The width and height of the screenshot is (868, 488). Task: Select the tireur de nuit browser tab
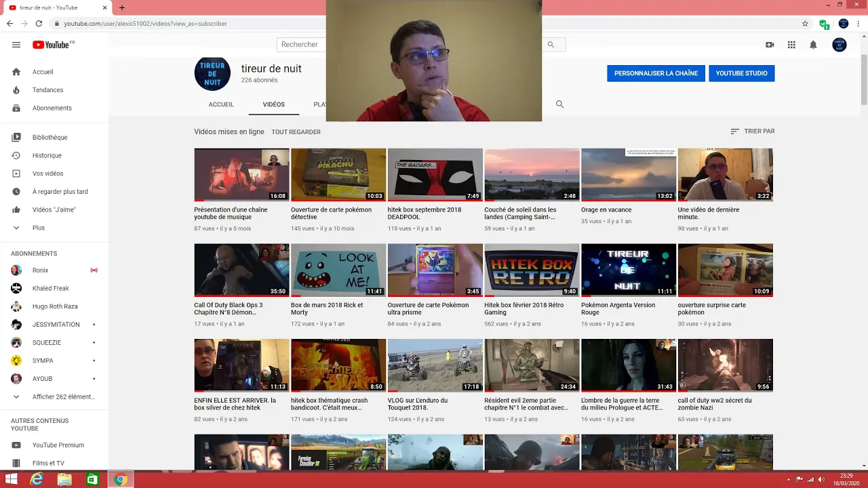click(x=57, y=7)
